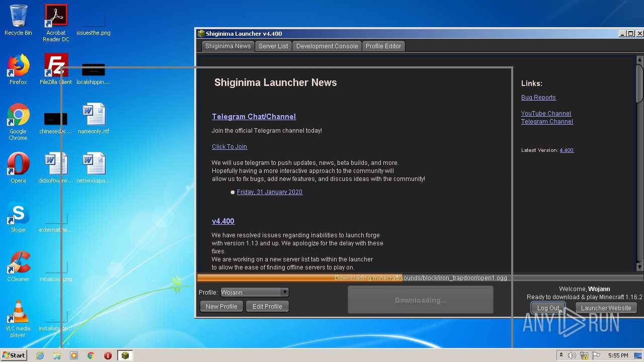This screenshot has height=362, width=644.
Task: Open Telegram Chat/Channel heading link
Action: [254, 117]
